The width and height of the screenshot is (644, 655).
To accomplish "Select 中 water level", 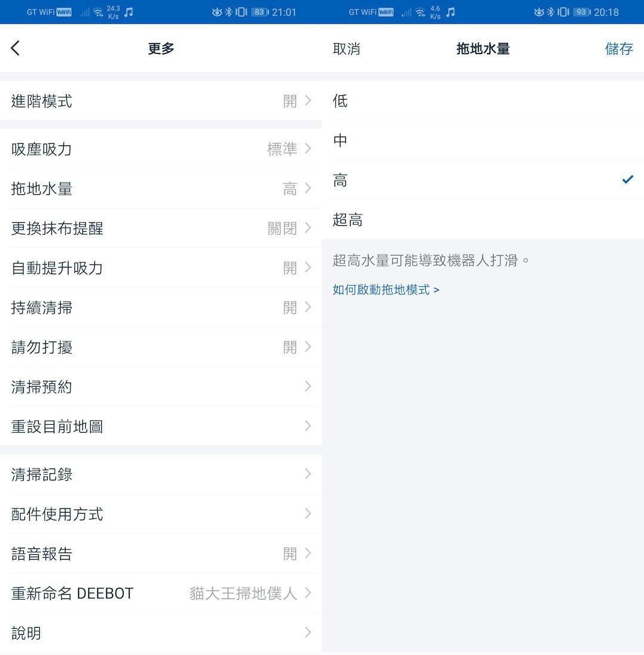I will tap(483, 141).
